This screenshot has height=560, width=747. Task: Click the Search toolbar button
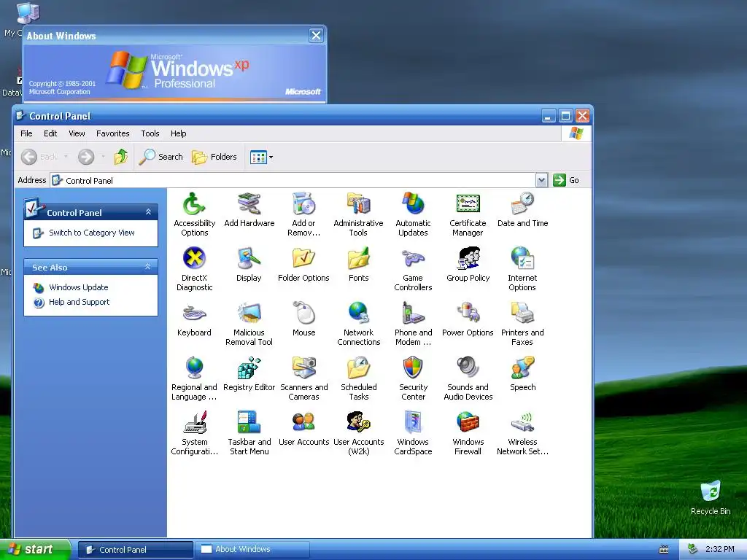pyautogui.click(x=161, y=157)
